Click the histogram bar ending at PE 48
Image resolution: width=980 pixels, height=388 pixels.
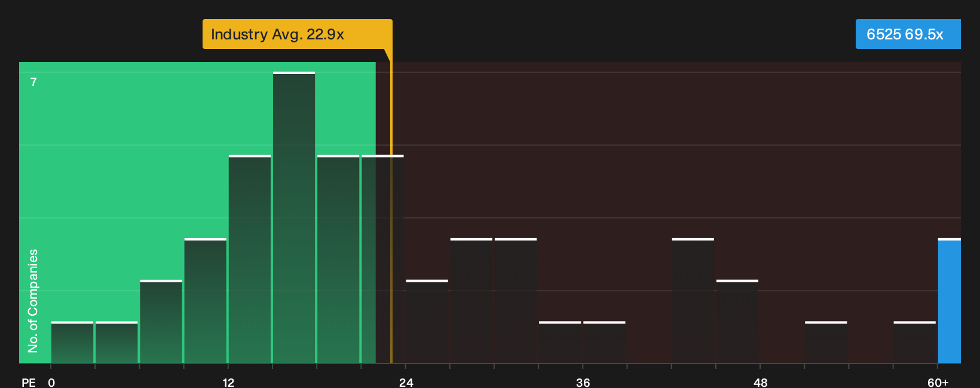[x=737, y=321]
